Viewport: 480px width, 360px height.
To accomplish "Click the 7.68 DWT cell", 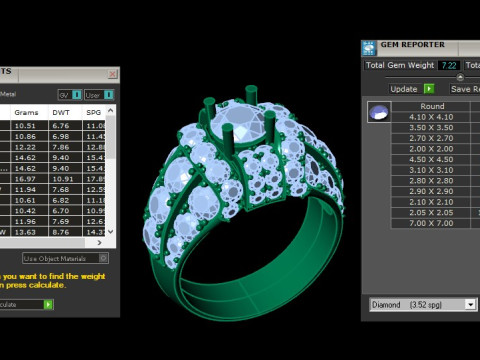I will coord(65,190).
